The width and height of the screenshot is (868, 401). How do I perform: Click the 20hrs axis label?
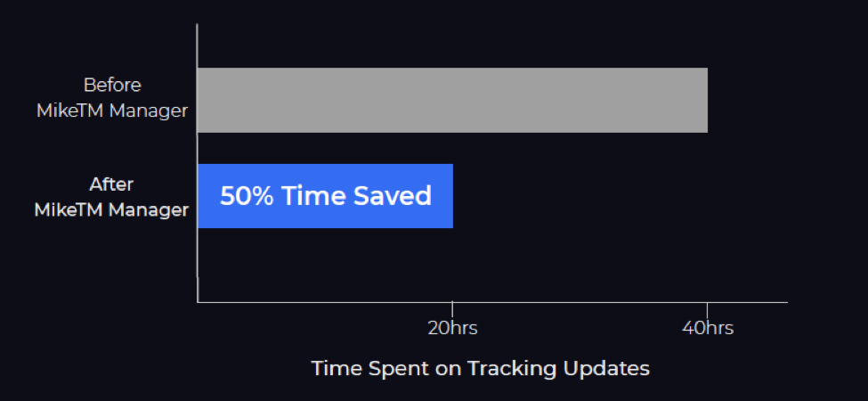click(x=452, y=329)
